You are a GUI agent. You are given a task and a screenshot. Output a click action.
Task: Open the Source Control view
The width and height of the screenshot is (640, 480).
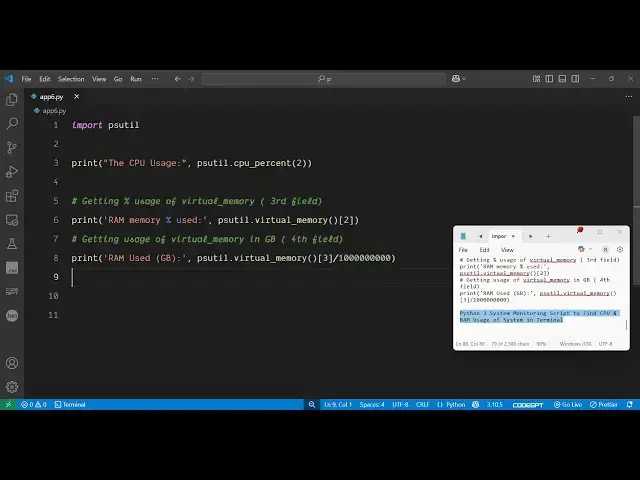12,147
